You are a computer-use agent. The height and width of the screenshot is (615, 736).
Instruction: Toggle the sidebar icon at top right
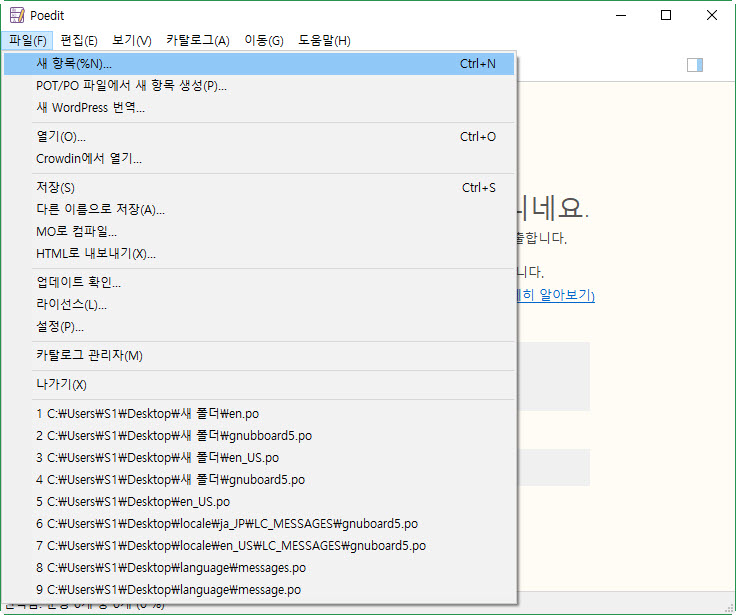695,65
